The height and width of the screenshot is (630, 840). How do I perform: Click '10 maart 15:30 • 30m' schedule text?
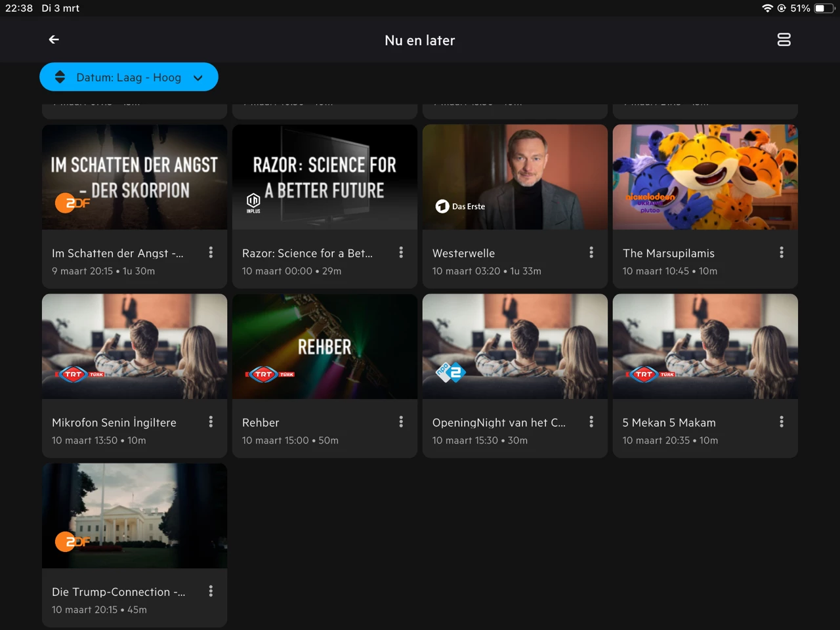[480, 440]
